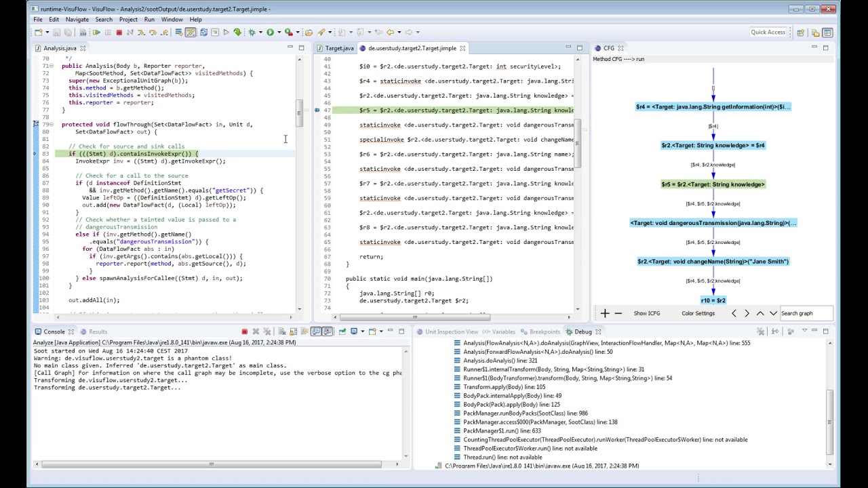Clear the Console output
This screenshot has height=488, width=868.
(x=282, y=331)
